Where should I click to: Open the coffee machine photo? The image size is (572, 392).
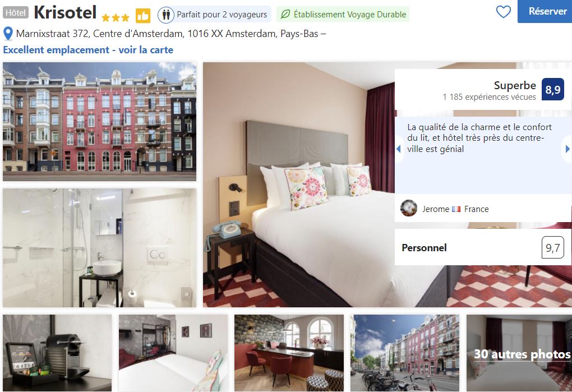point(57,353)
